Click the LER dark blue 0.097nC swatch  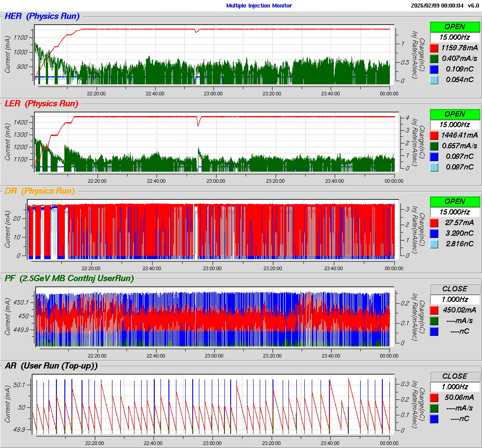coord(434,156)
